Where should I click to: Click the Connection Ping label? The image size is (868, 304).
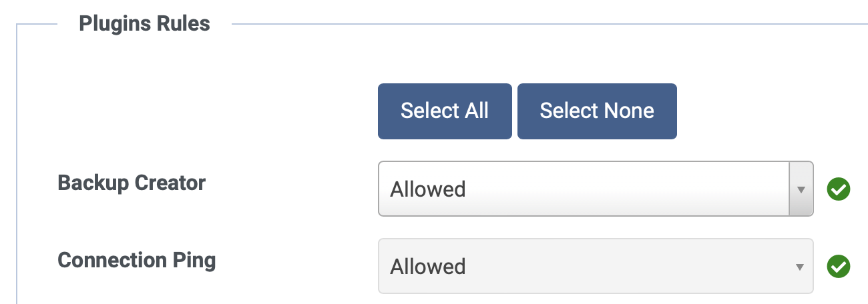[x=137, y=260]
